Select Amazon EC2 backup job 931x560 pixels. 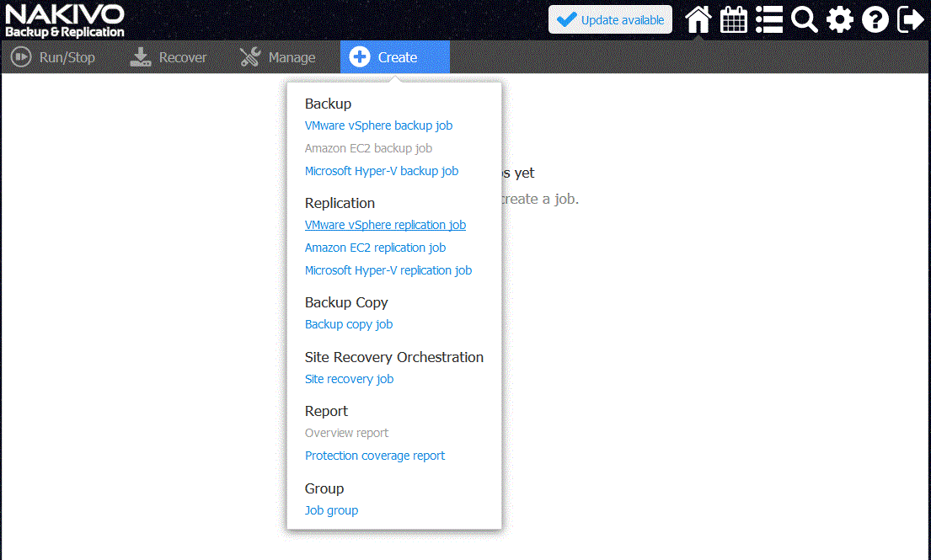tap(368, 148)
